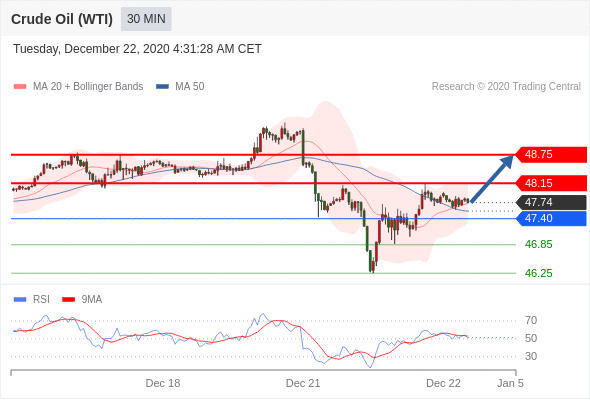Click the blue RSI legend swatch
The width and height of the screenshot is (590, 400).
[20, 300]
